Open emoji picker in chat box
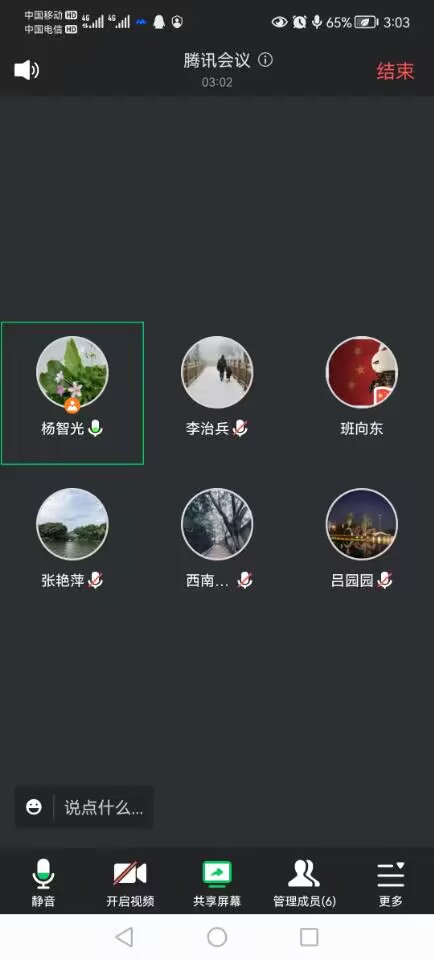 click(x=34, y=807)
